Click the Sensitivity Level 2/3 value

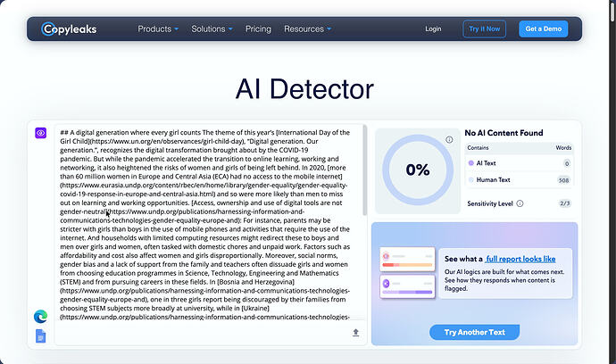[x=565, y=203]
